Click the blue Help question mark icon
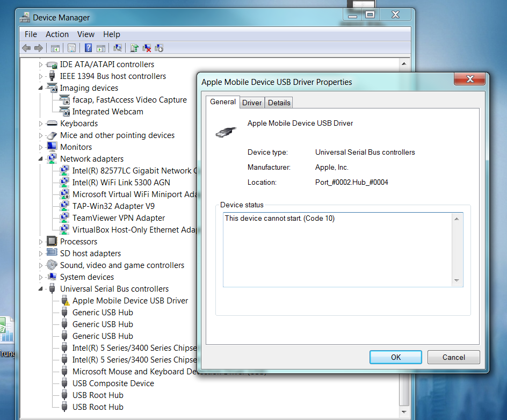The height and width of the screenshot is (420, 507). pos(88,48)
